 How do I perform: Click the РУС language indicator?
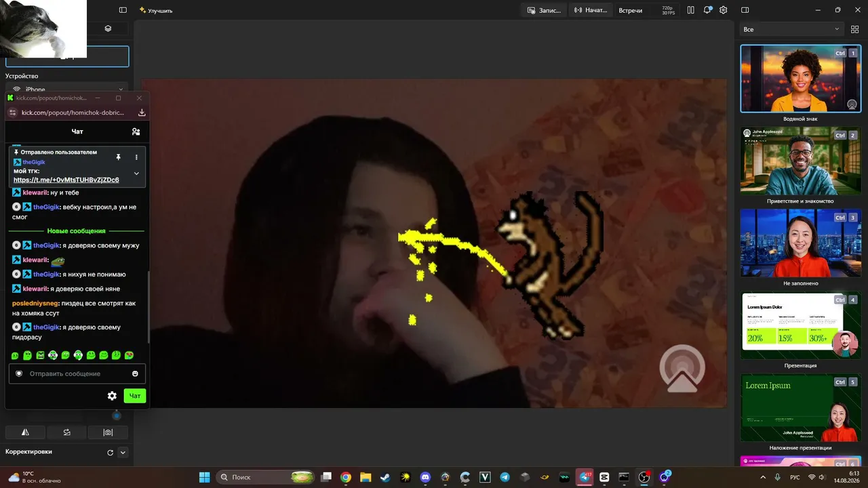click(795, 477)
